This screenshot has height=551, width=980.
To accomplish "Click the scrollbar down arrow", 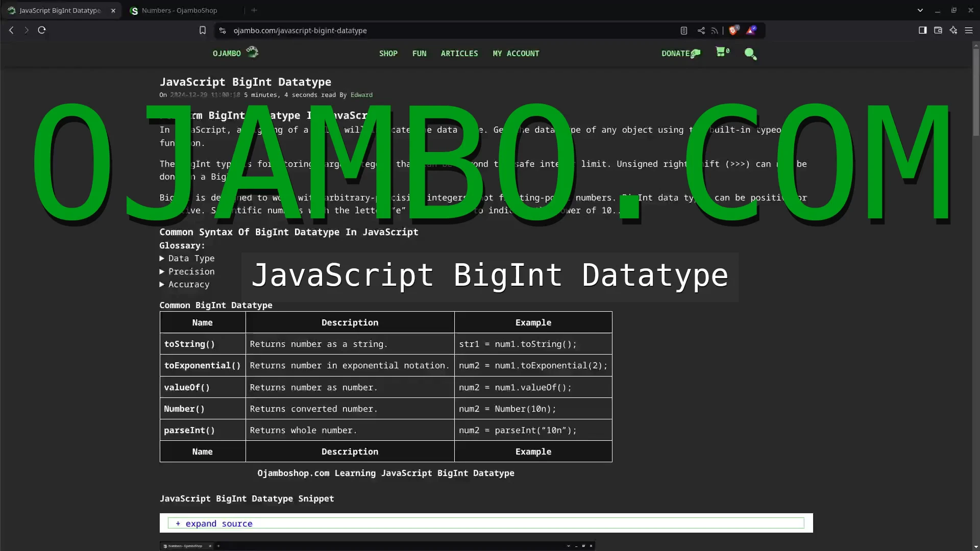I will [x=975, y=547].
